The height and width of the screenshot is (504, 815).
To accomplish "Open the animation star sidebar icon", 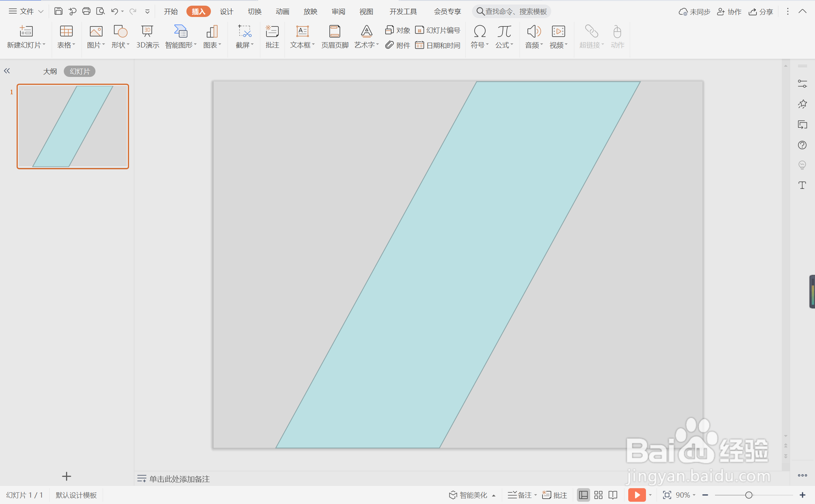I will (x=802, y=104).
